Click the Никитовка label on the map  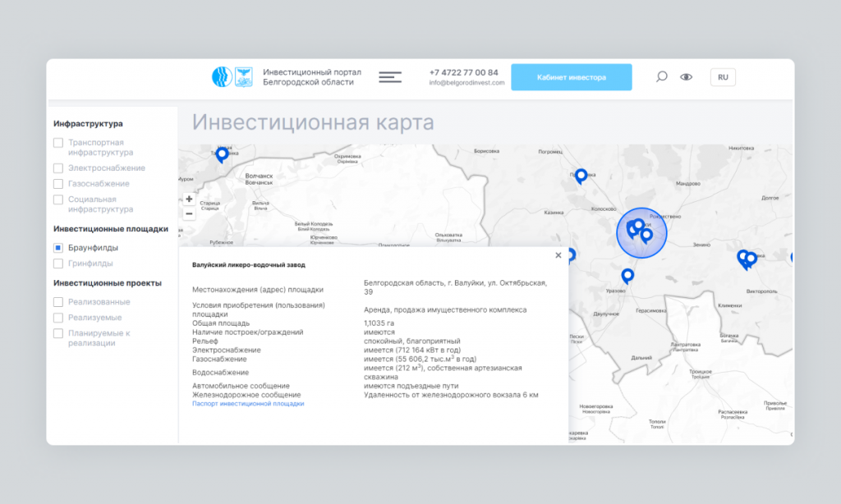(x=742, y=148)
